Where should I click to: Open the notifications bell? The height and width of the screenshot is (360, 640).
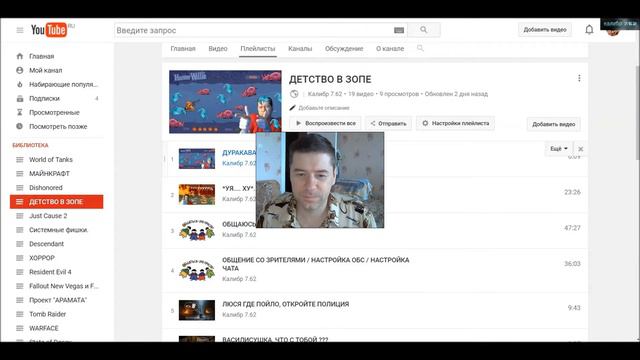click(x=589, y=30)
